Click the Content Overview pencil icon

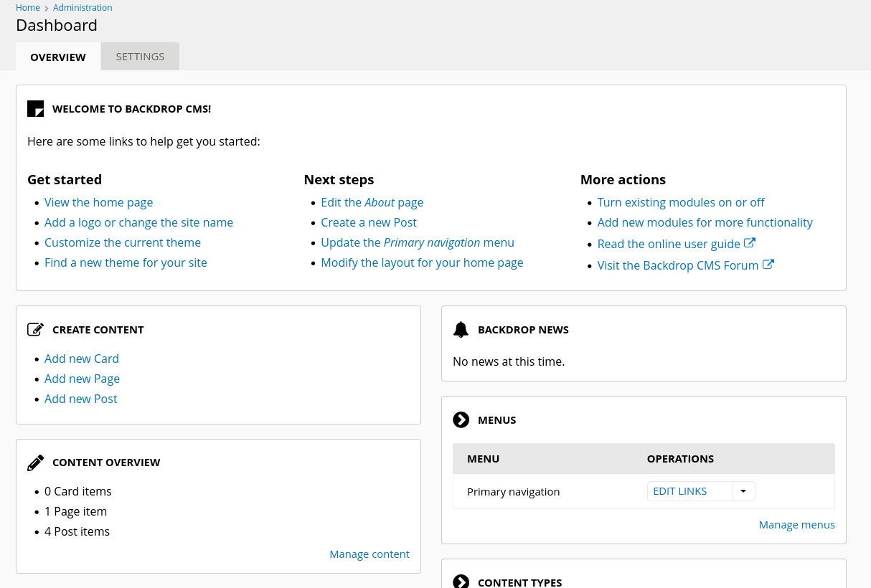point(36,463)
